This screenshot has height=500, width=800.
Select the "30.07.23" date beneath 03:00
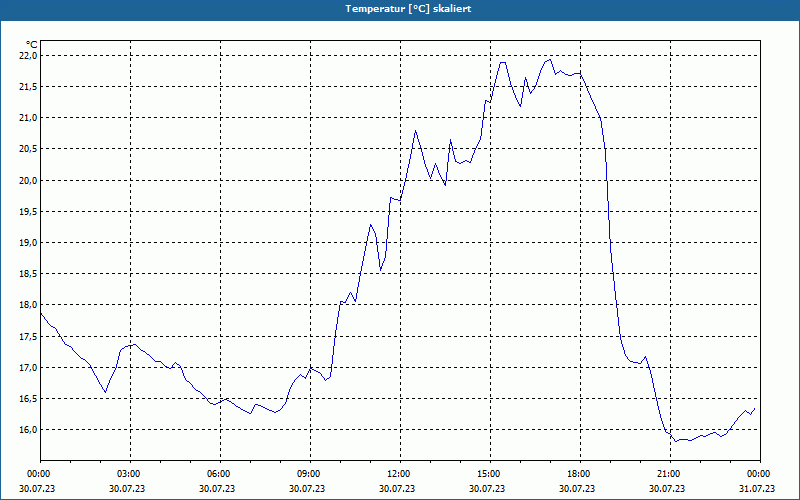127,488
